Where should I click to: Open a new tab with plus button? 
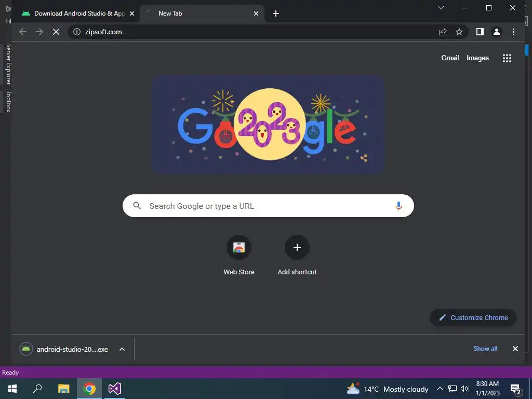[x=276, y=14]
